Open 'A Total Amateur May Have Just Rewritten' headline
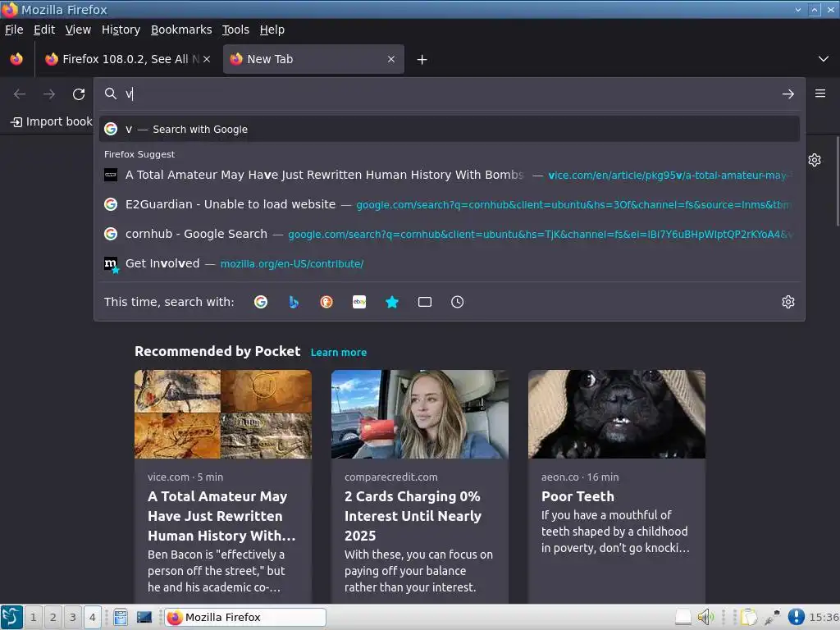 coord(221,516)
